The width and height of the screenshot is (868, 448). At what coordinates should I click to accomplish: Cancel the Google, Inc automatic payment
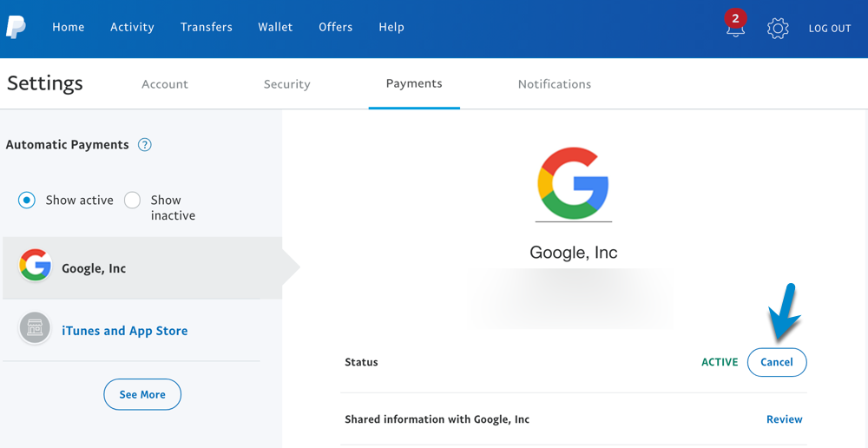coord(777,362)
